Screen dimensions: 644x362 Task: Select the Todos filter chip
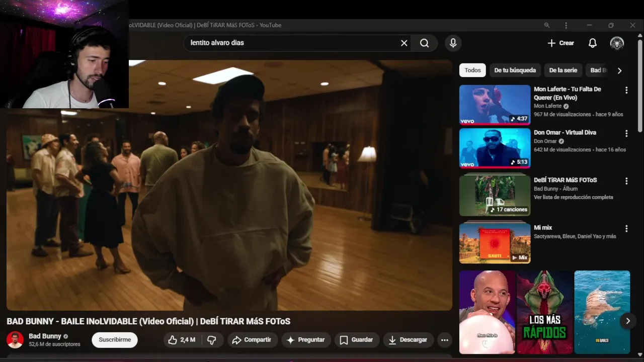[472, 70]
